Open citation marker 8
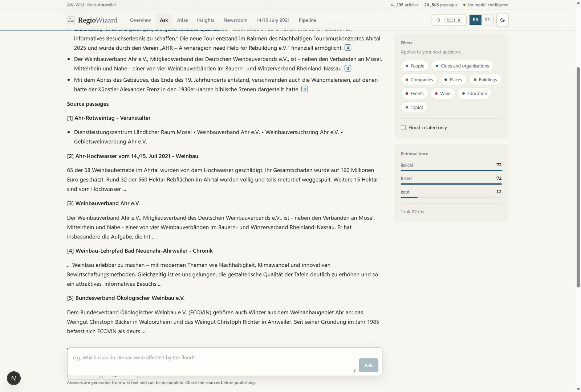Image resolution: width=581 pixels, height=392 pixels. 305,89
